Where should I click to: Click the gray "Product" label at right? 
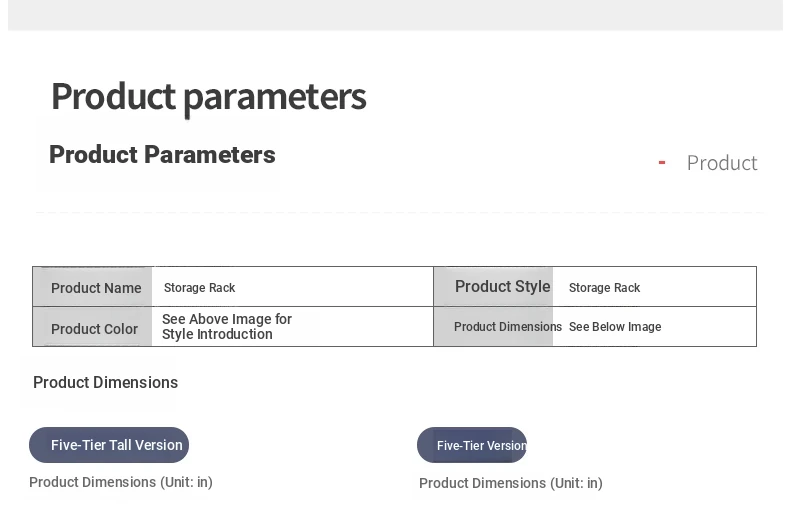[721, 163]
